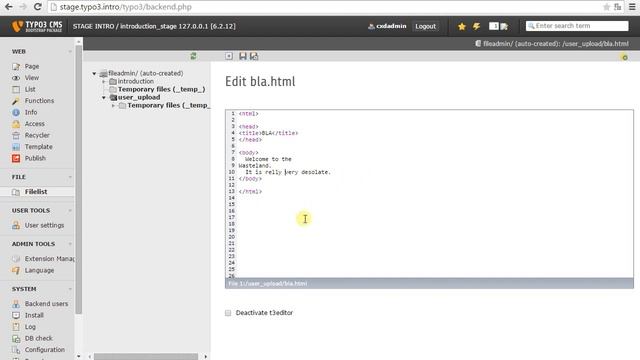
Task: Toggle Deactivate t3editor checkbox
Action: coord(228,313)
